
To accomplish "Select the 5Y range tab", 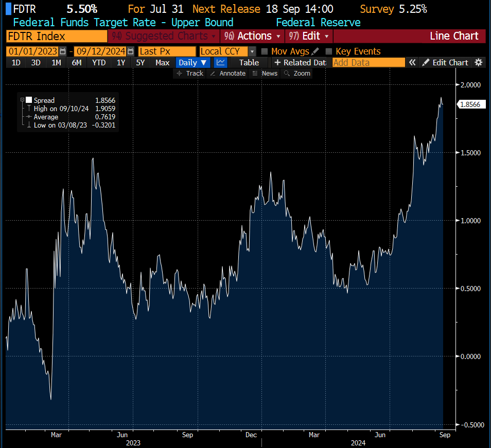I will (141, 63).
